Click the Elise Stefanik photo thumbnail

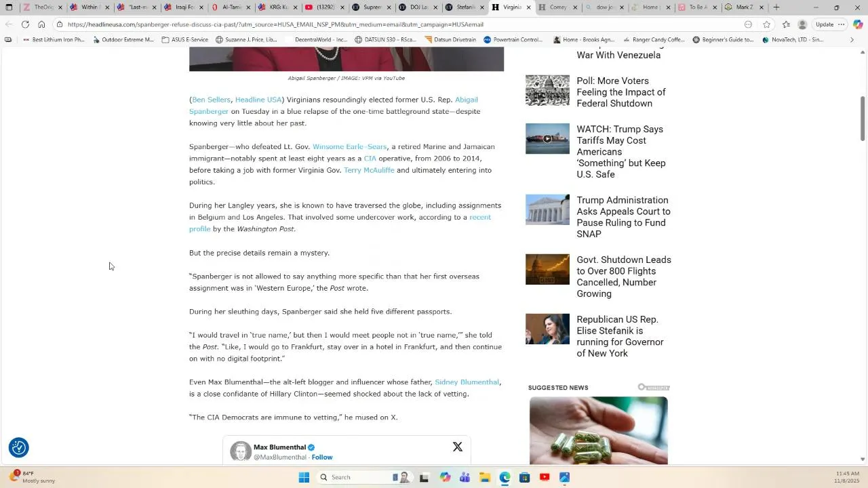547,329
